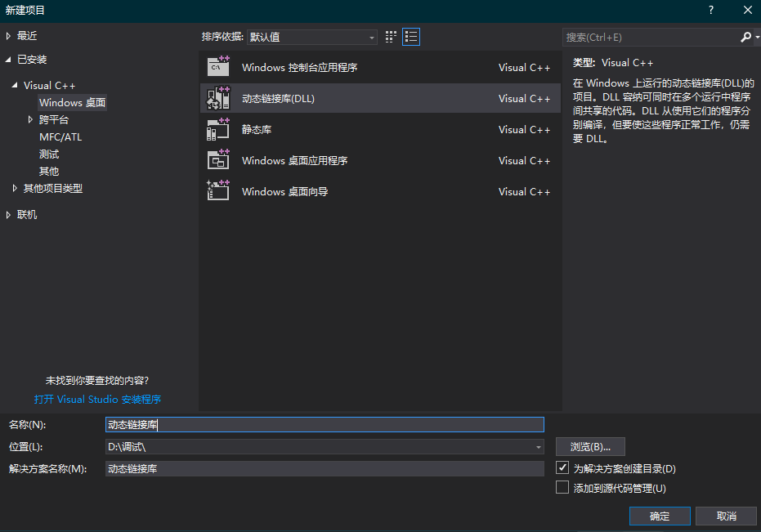Collapse the 已安装 tree node

click(x=8, y=60)
